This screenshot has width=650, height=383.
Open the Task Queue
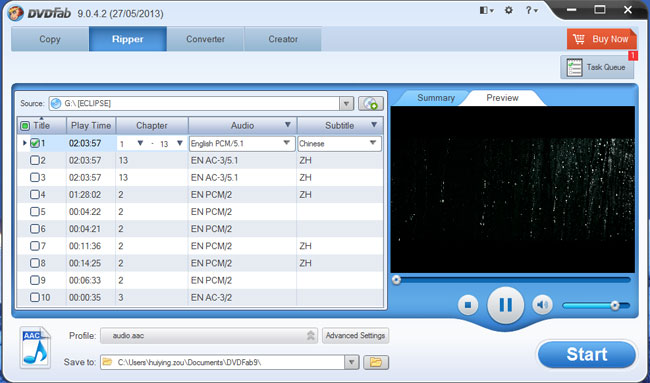(597, 67)
